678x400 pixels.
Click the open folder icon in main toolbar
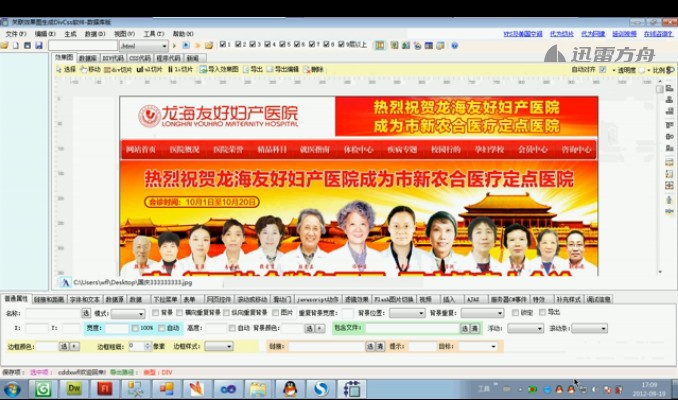[4, 45]
